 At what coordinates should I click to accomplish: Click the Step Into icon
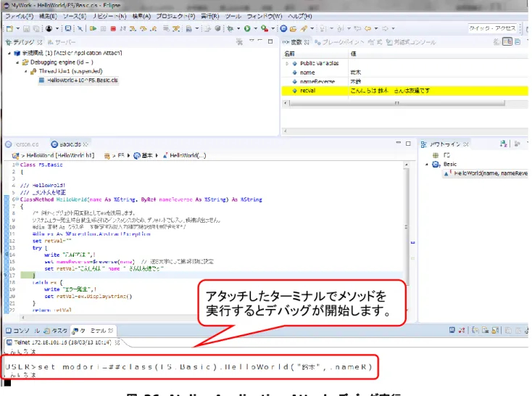[x=133, y=29]
